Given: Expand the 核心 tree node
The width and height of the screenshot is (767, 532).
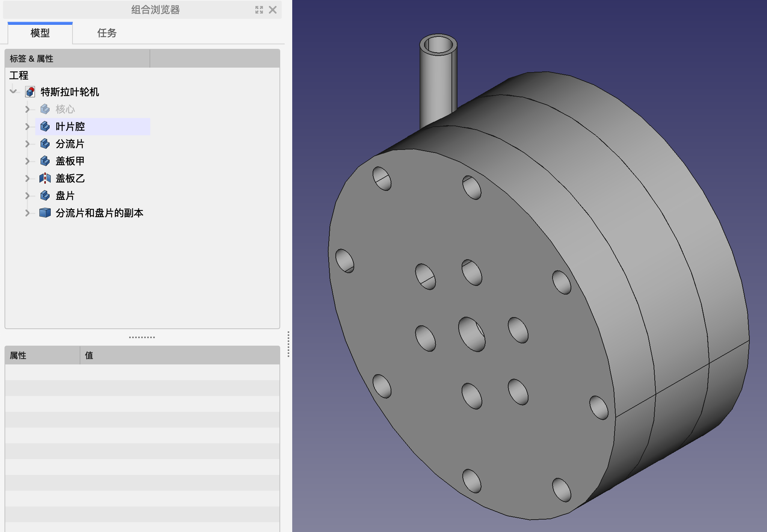Looking at the screenshot, I should (27, 109).
